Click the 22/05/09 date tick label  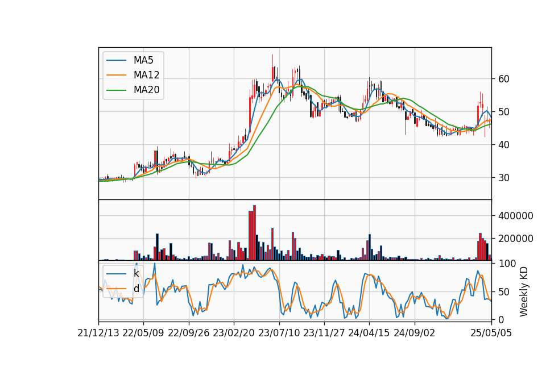click(143, 333)
